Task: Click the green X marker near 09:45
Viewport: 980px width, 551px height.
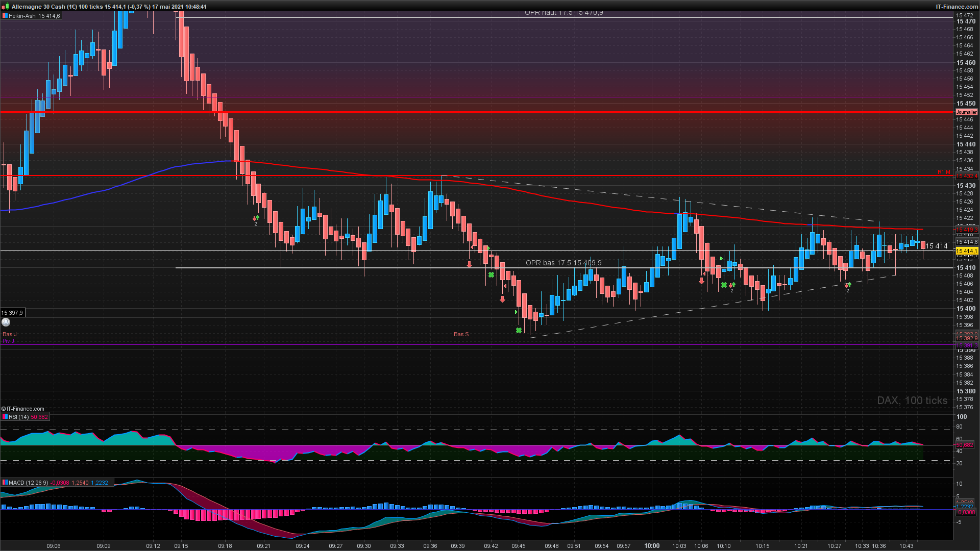Action: click(519, 331)
